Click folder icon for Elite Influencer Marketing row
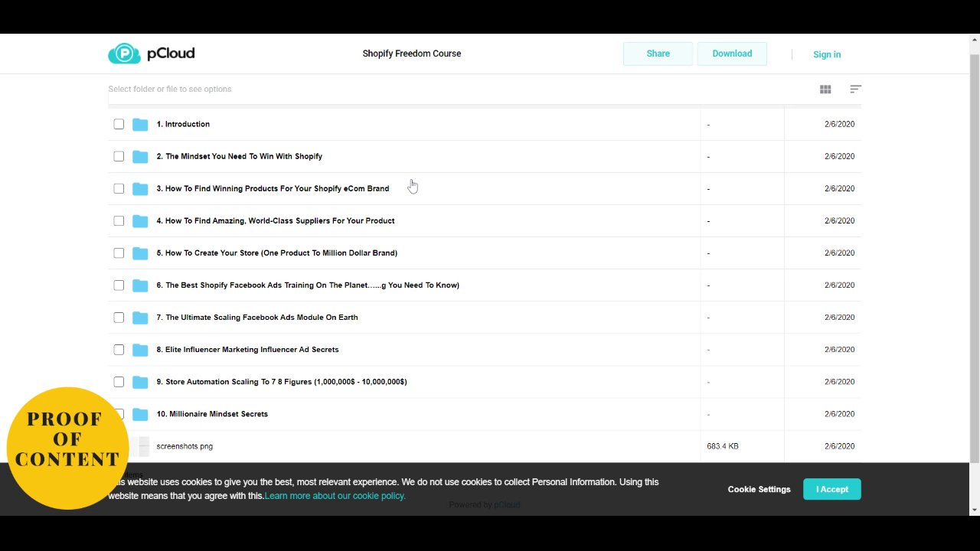Image resolution: width=980 pixels, height=551 pixels. tap(140, 349)
